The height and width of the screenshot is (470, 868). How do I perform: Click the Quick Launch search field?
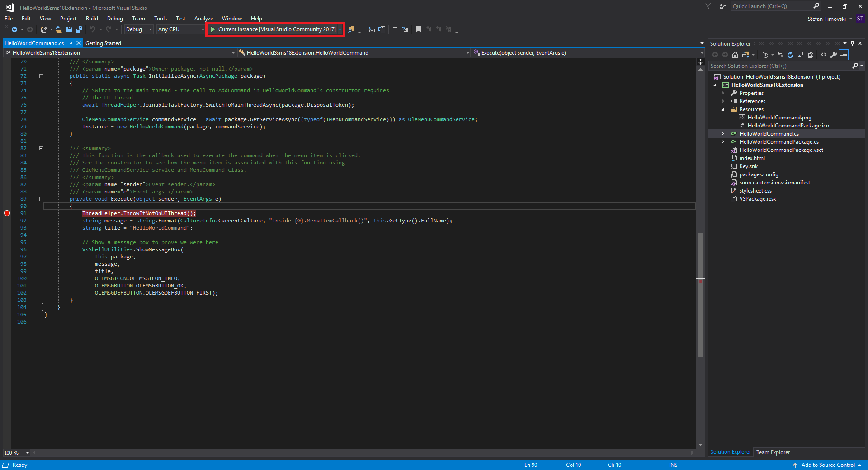point(771,6)
